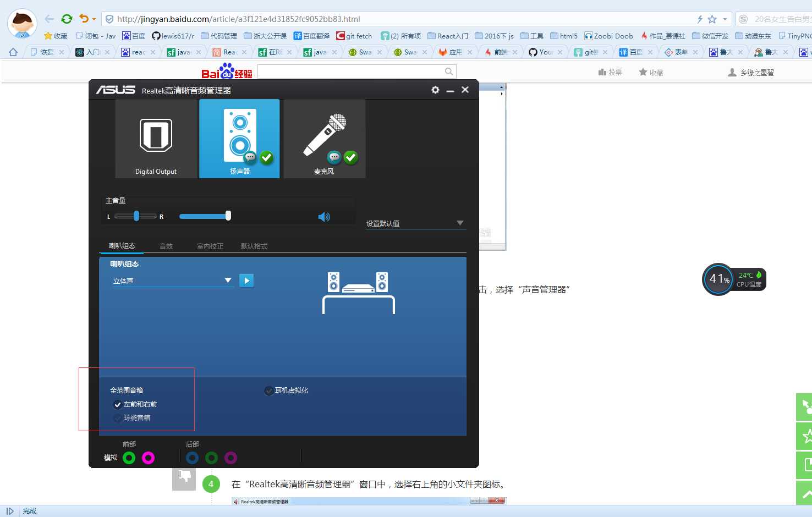Expand the address bar history dropdown arrow
This screenshot has width=812, height=517.
tap(725, 19)
